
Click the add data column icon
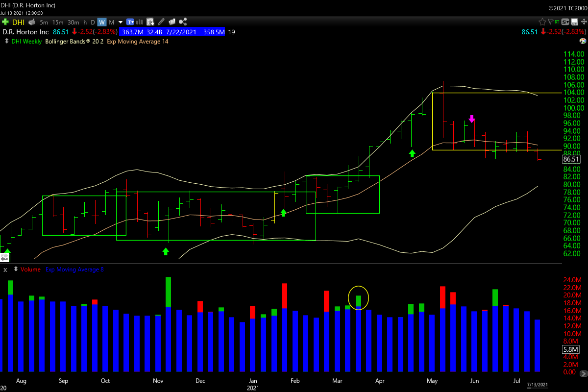150,22
